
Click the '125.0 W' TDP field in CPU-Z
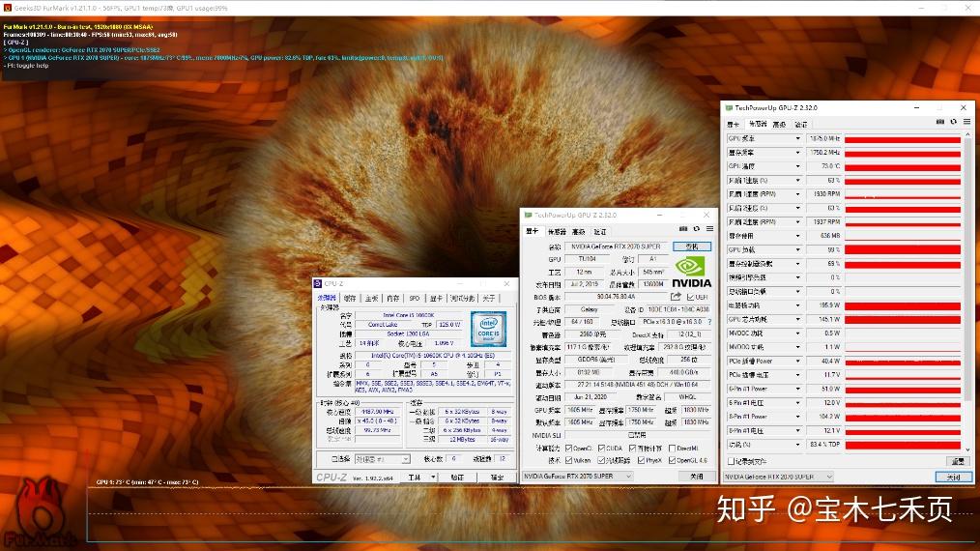click(448, 325)
